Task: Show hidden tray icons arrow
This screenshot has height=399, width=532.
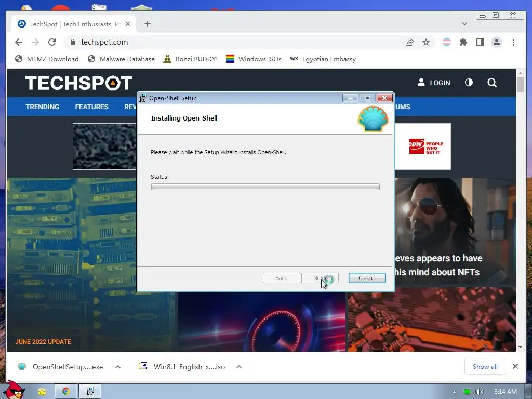Action: click(x=454, y=392)
